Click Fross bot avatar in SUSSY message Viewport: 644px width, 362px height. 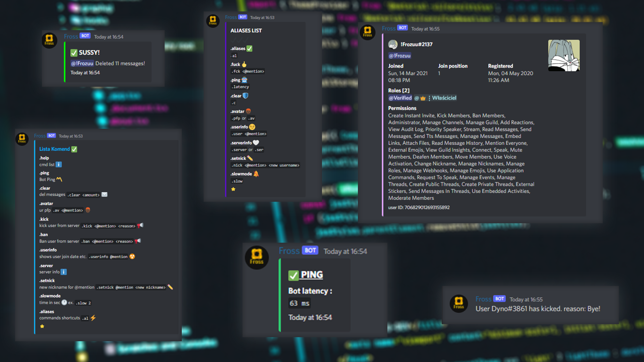point(49,40)
